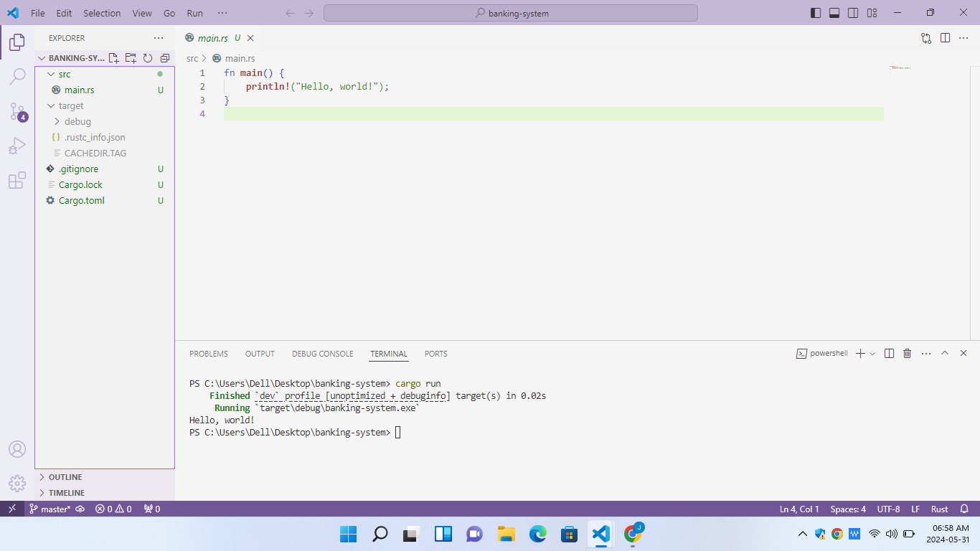Click the Rust language mode button
Viewport: 980px width, 551px height.
pyautogui.click(x=939, y=509)
